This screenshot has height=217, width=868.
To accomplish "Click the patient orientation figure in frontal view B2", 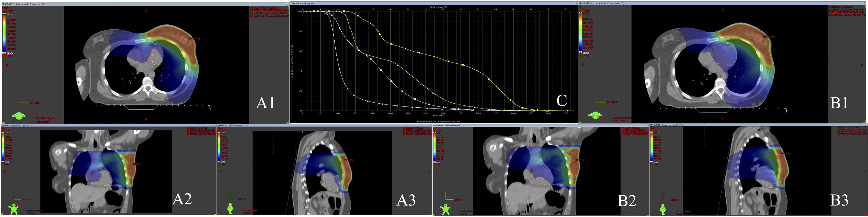I will [x=446, y=209].
